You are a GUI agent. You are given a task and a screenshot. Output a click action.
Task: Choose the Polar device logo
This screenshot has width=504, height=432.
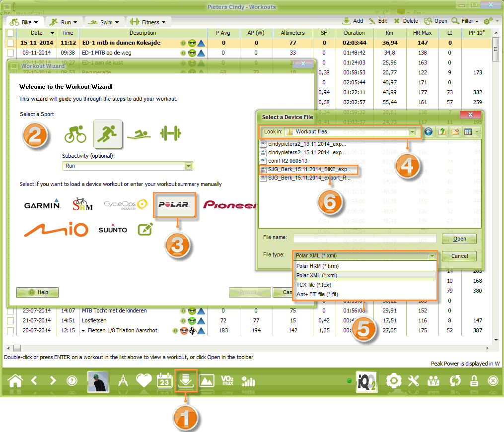pos(174,205)
